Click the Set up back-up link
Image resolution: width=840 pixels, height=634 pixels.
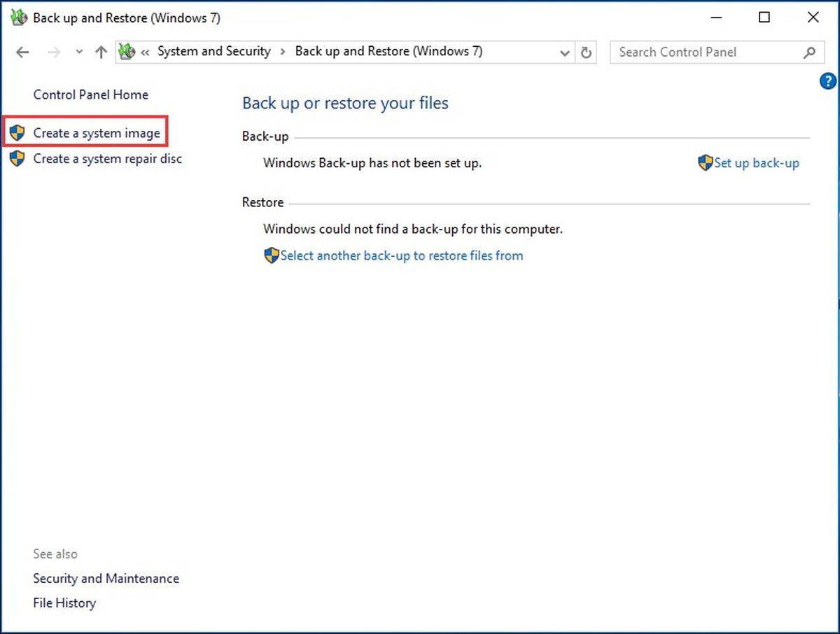coord(757,163)
